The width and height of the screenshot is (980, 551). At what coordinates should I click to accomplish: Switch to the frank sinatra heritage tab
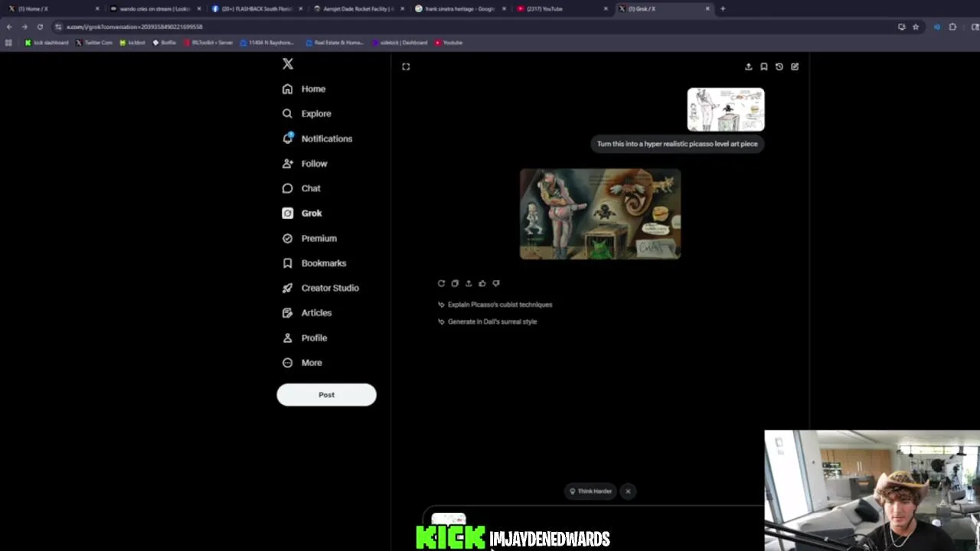coord(461,8)
